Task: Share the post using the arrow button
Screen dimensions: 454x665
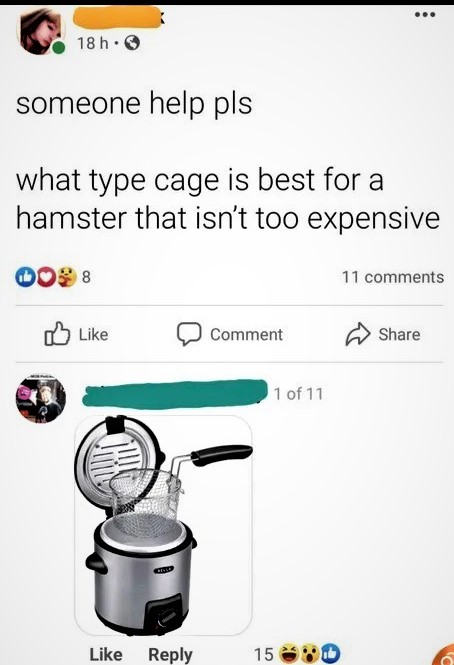Action: [x=383, y=334]
